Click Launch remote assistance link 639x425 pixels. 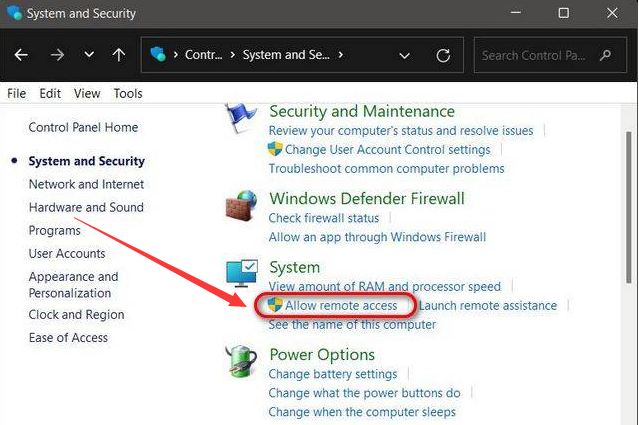488,305
